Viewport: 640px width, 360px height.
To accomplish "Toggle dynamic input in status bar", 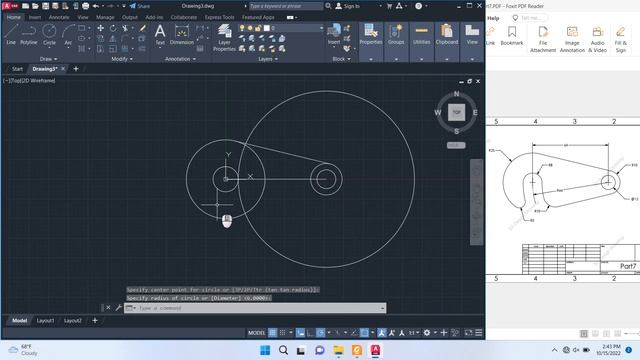I will [300, 333].
